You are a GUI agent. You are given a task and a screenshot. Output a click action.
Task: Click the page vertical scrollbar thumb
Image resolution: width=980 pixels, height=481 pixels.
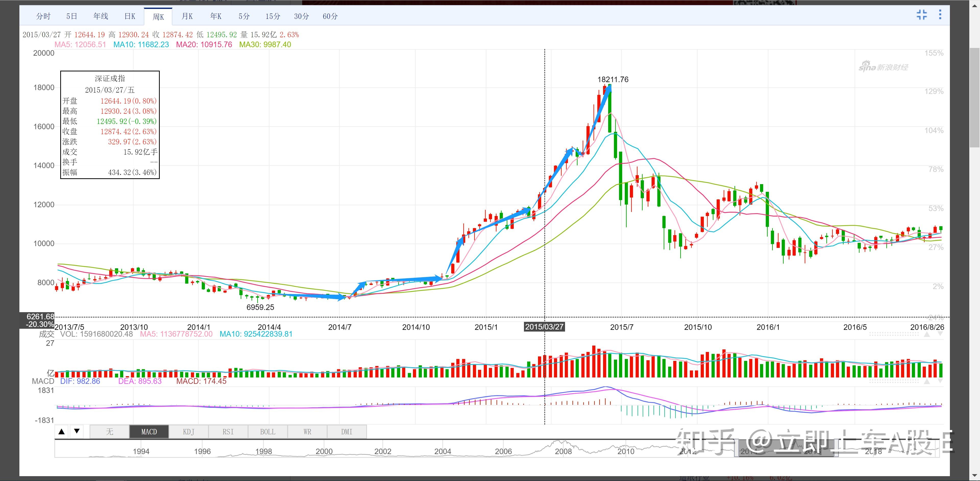[x=975, y=97]
